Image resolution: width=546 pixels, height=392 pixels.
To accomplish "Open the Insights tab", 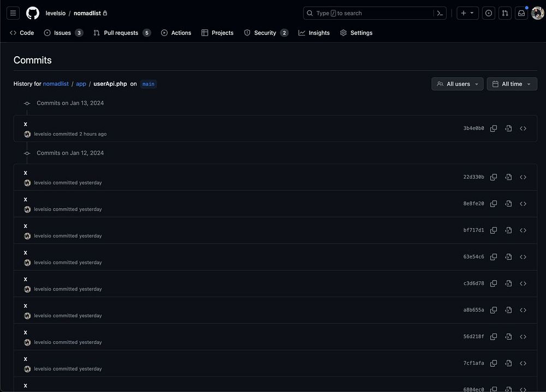I will 314,33.
